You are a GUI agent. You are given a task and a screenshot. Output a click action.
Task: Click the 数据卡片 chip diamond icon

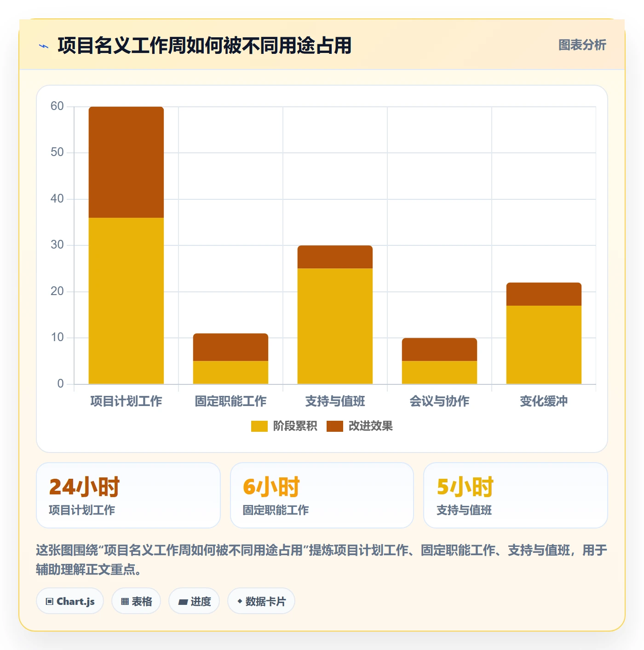pos(240,601)
